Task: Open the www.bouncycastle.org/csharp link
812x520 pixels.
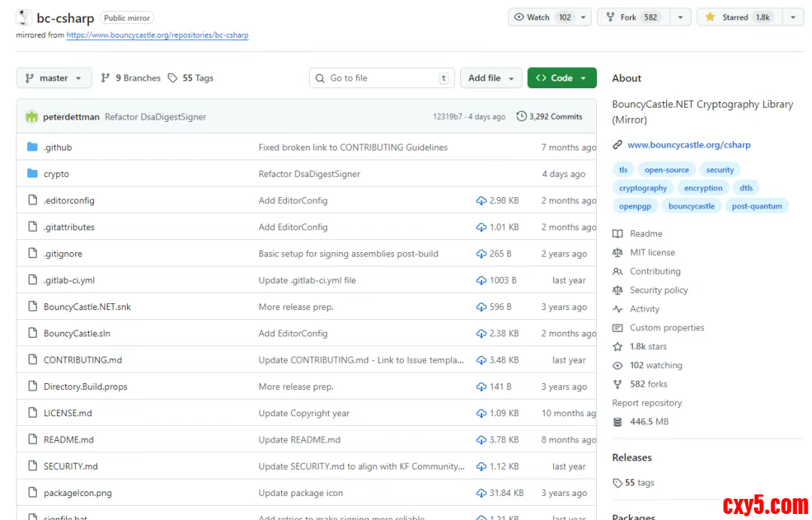Action: coord(689,144)
